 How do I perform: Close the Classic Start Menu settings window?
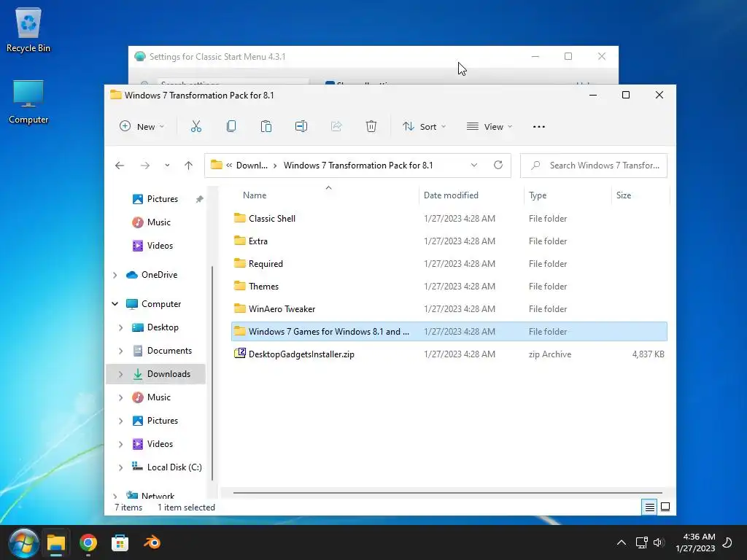602,56
